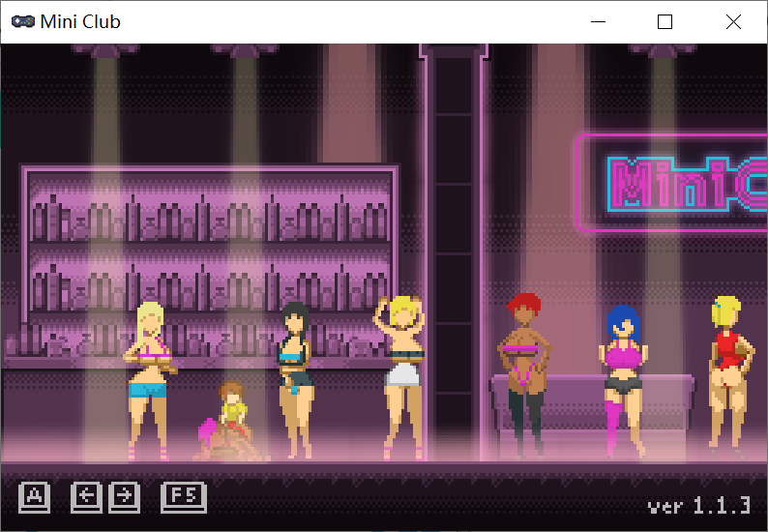Close the Mini Club window
The image size is (768, 532).
733,21
